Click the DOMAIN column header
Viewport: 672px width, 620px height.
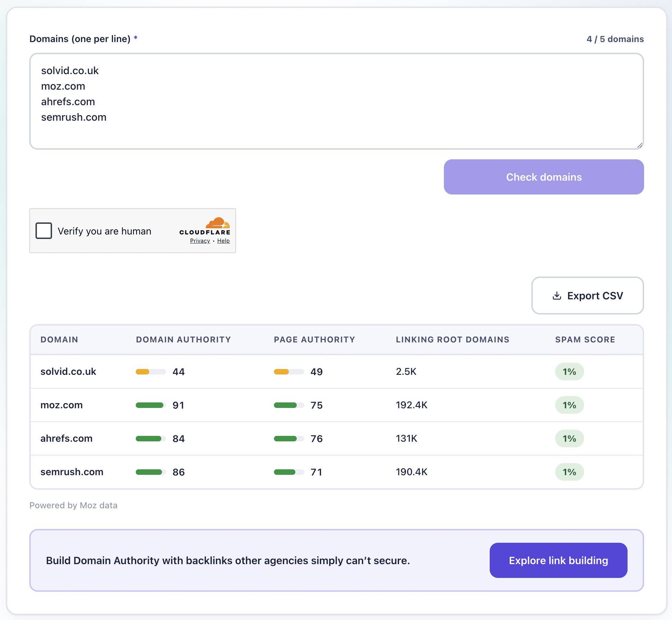[59, 340]
